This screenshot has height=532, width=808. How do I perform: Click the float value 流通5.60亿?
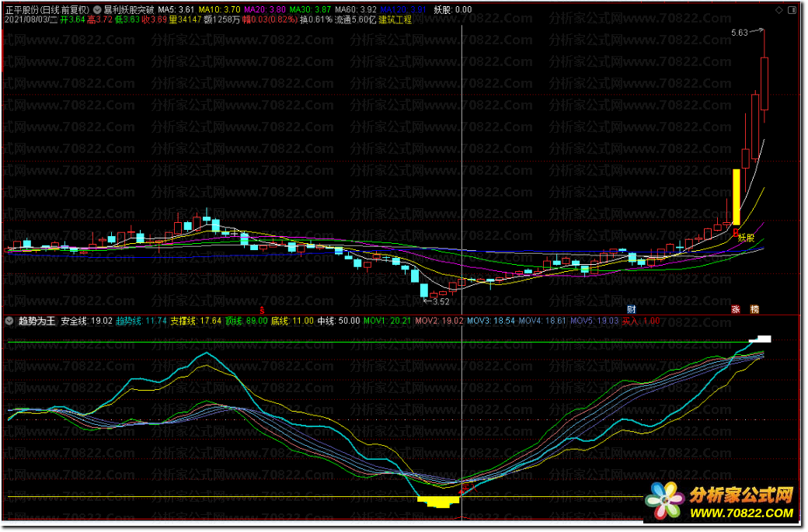pyautogui.click(x=356, y=19)
